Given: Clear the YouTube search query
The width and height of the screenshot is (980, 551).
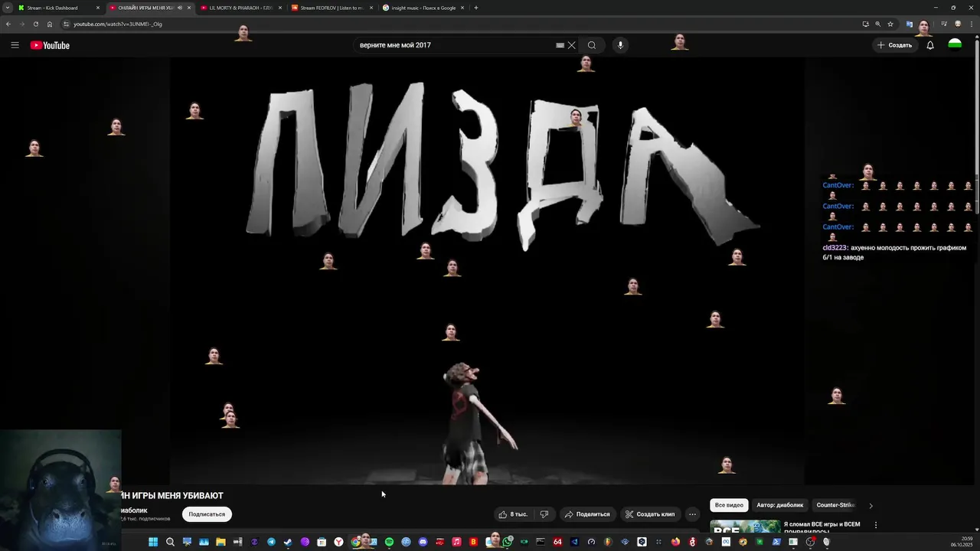Looking at the screenshot, I should (x=571, y=45).
